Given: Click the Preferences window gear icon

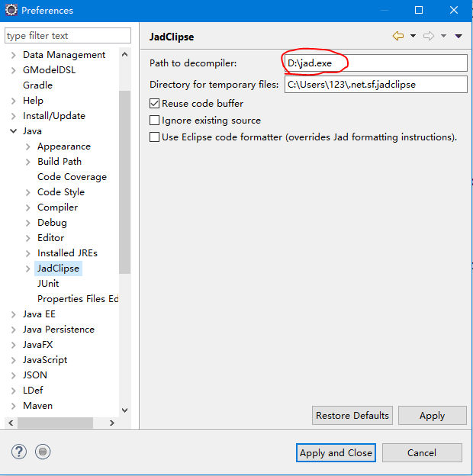Looking at the screenshot, I should 11,10.
